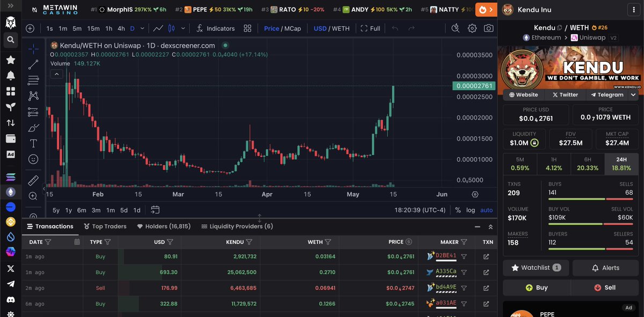
Task: Open the emoji smiley chart tool
Action: (x=33, y=159)
